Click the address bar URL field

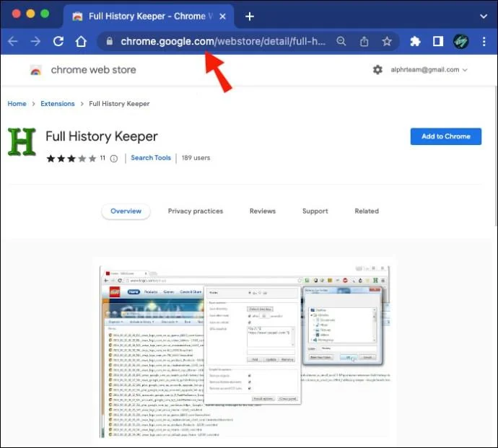pyautogui.click(x=223, y=41)
